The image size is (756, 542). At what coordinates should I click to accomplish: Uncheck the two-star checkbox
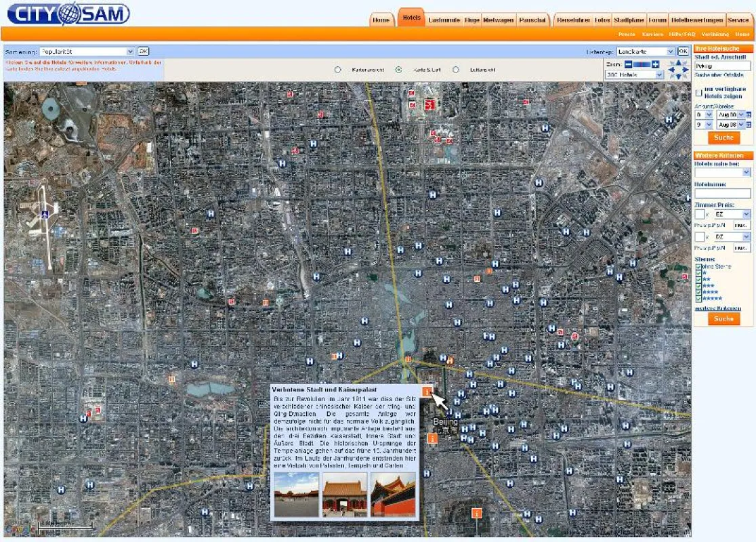tap(698, 279)
